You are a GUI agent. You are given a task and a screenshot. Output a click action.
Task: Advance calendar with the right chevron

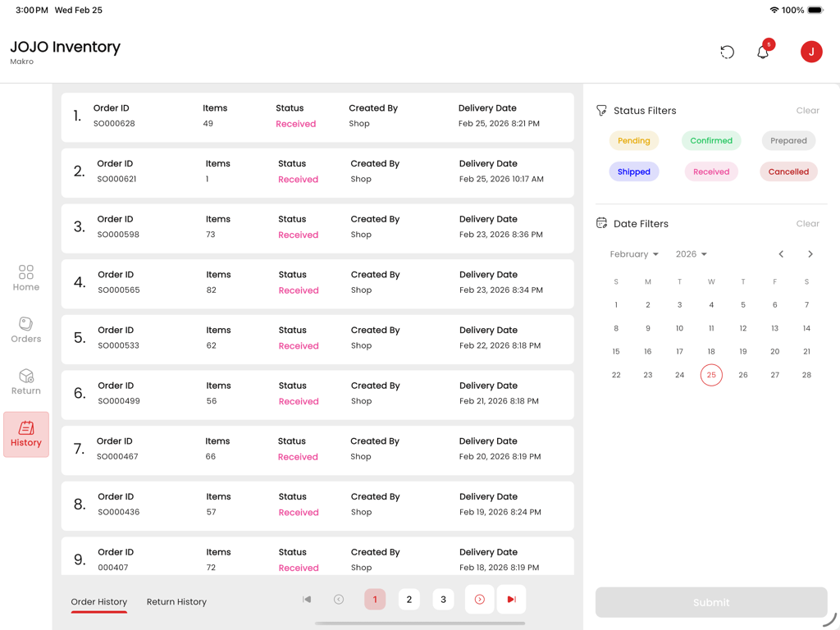click(x=810, y=254)
